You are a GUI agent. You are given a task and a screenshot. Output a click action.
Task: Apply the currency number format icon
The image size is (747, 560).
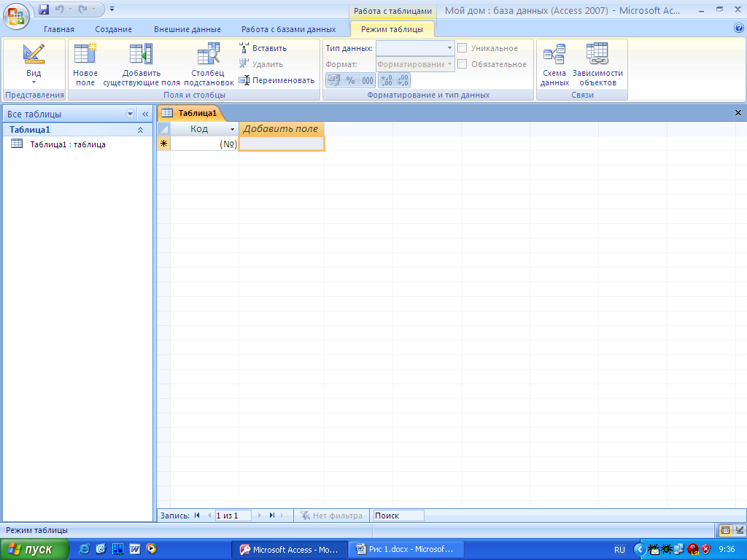334,80
